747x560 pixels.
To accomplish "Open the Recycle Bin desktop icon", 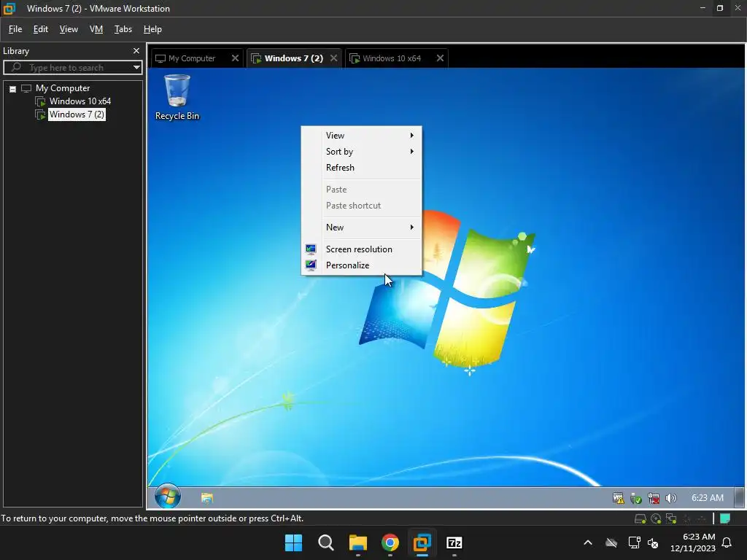I will 177,98.
